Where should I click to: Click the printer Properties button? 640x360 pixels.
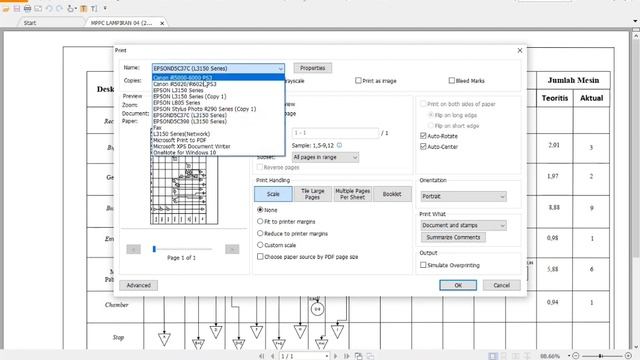[313, 68]
